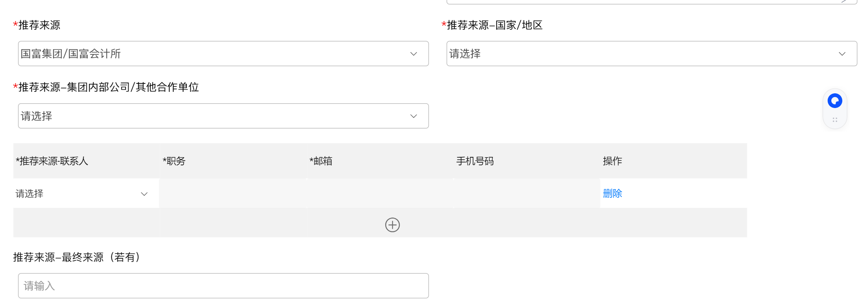868x302 pixels.
Task: Click the 职务 cell in contact row
Action: (233, 194)
